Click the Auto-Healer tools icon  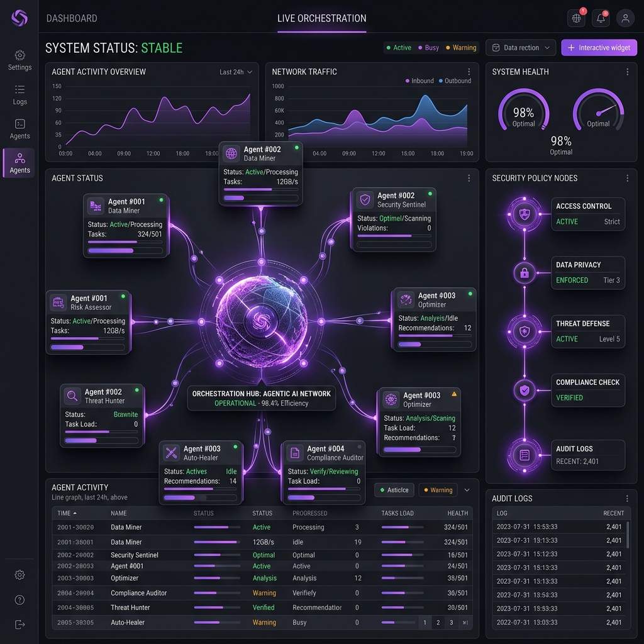click(171, 453)
